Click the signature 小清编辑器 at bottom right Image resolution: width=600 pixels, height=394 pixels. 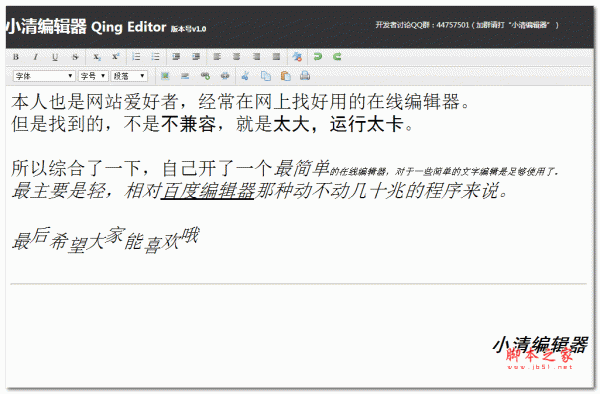click(540, 345)
